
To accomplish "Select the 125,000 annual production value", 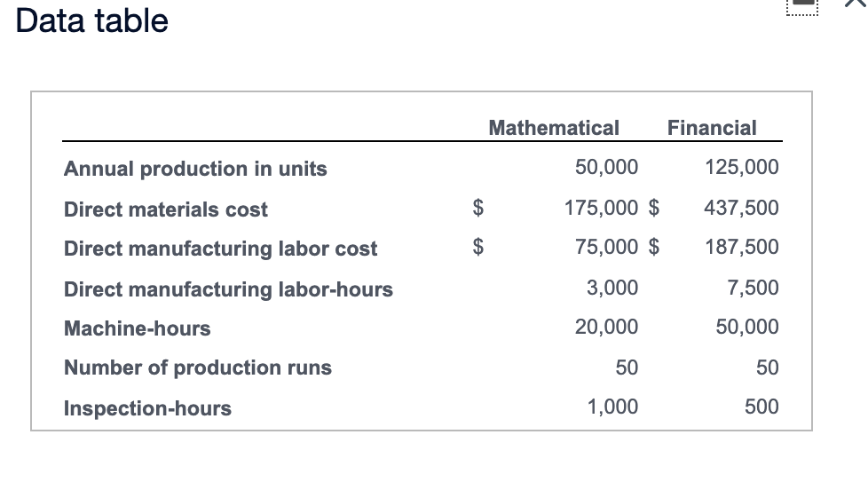I will pos(742,167).
